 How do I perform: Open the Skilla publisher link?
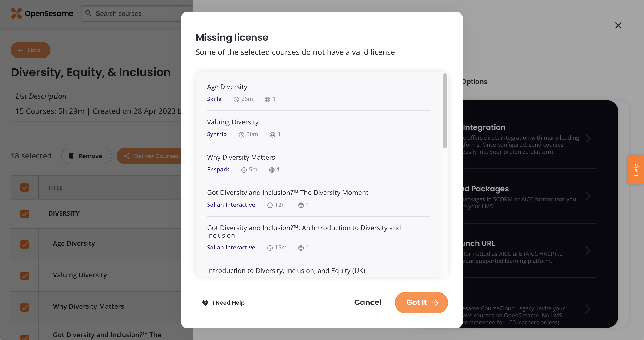[214, 99]
